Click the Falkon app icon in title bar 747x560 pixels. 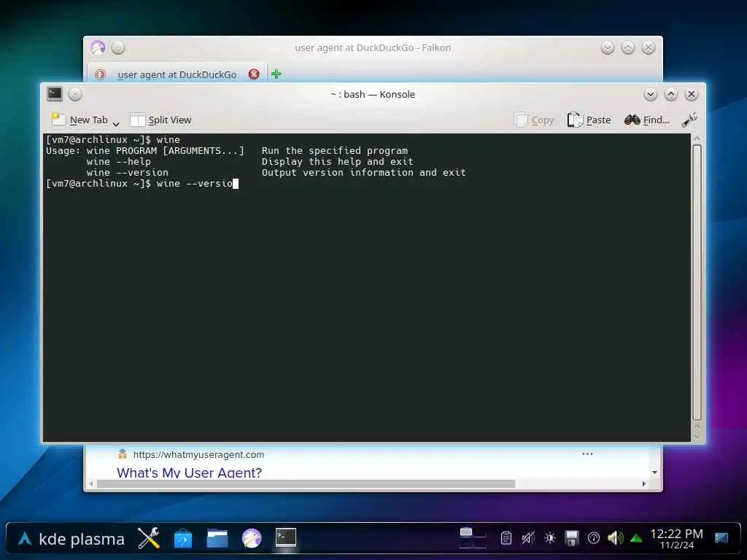(x=98, y=47)
